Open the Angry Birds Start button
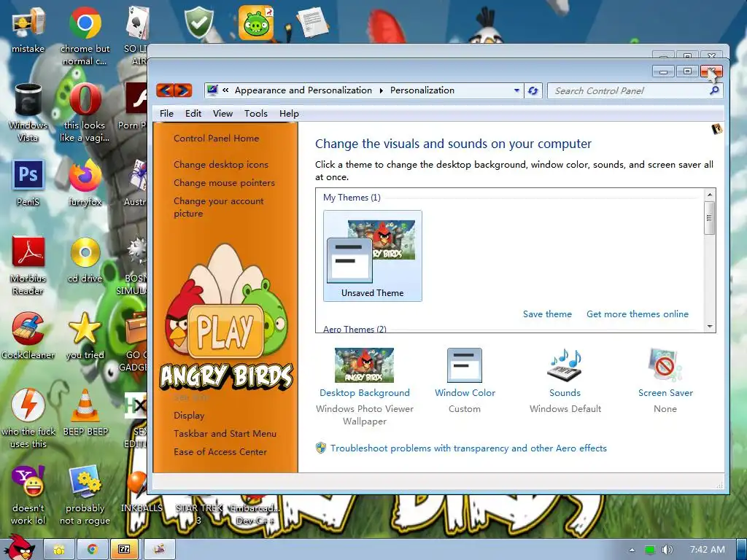Image resolution: width=747 pixels, height=560 pixels. coord(19,547)
